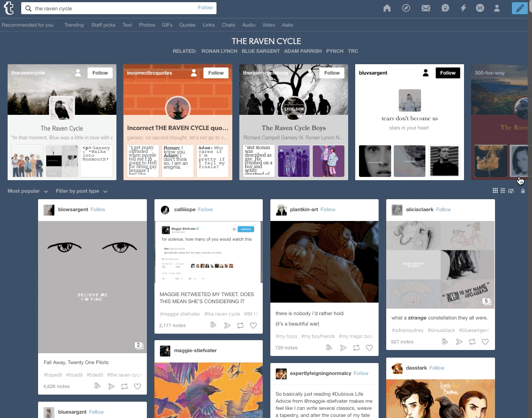
Task: Open the blowsargent eyes image post
Action: [92, 287]
